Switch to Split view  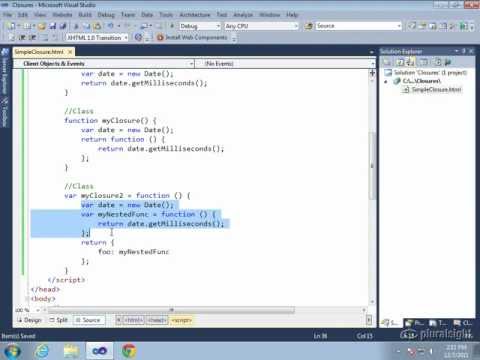(x=59, y=320)
